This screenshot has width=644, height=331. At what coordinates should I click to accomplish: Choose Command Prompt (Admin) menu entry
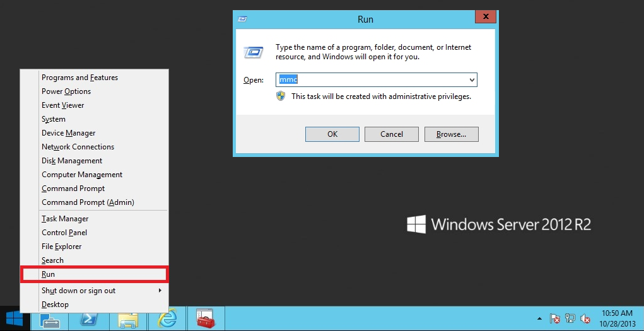pyautogui.click(x=88, y=202)
